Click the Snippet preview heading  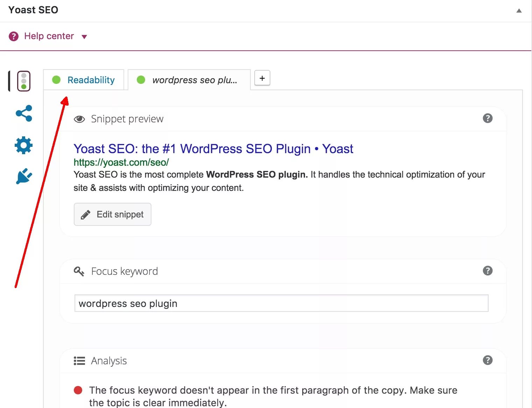127,119
